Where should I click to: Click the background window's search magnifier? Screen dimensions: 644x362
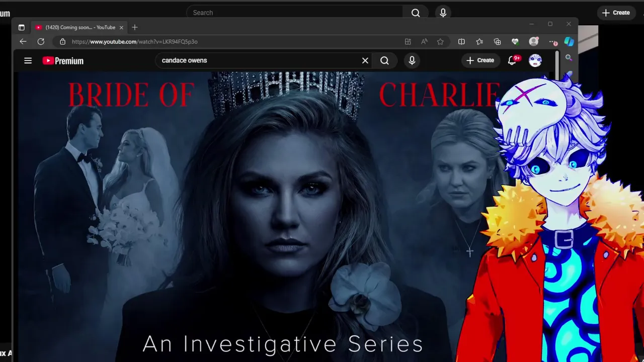click(416, 13)
